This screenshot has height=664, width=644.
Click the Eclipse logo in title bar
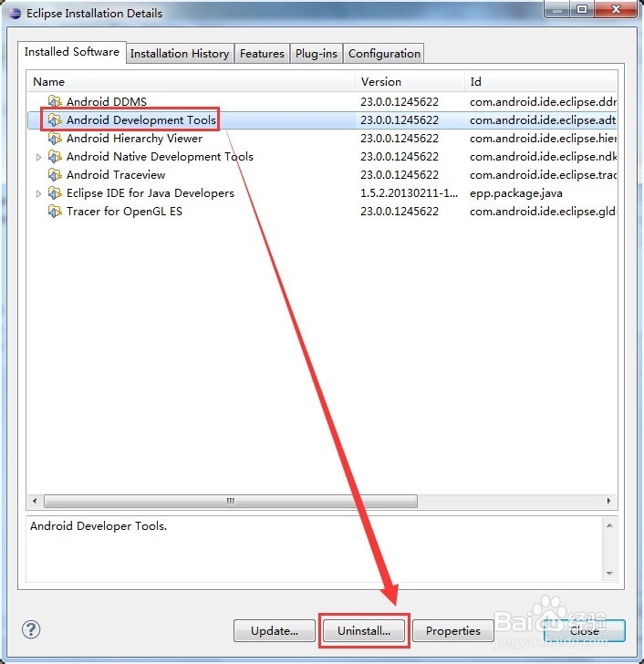pos(15,13)
